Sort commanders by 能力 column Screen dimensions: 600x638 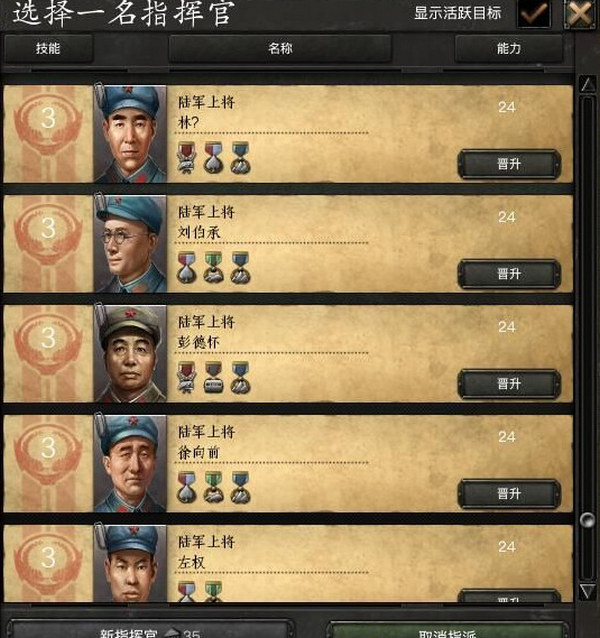508,49
